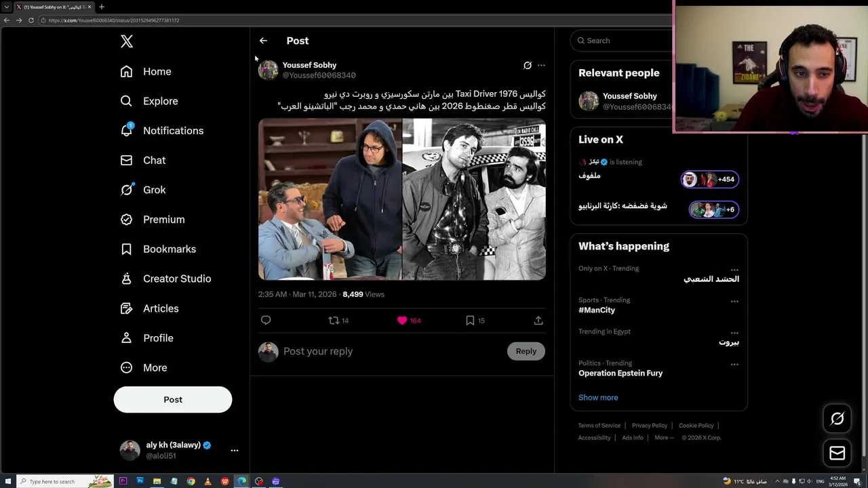
Task: Show hidden system tray icons
Action: [777, 481]
